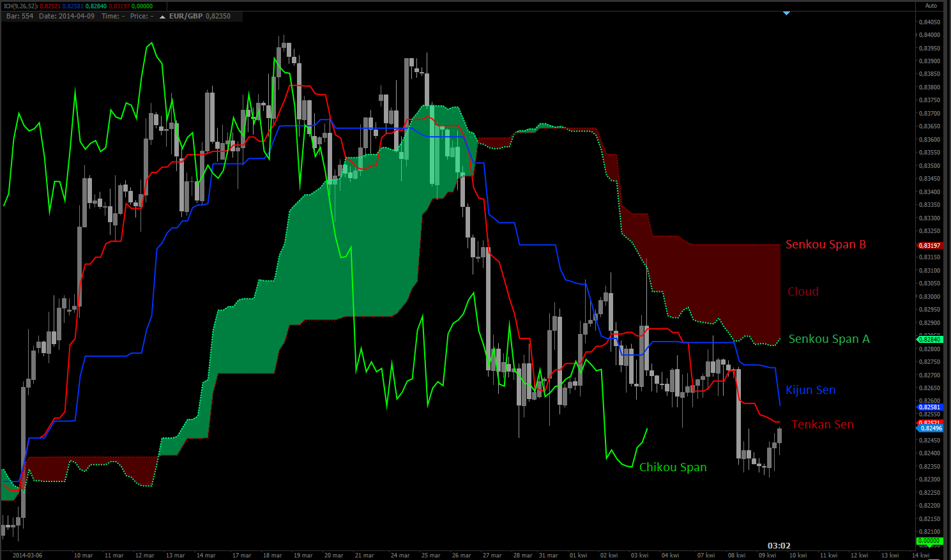The image size is (951, 560).
Task: Click the 03:02 countdown timer
Action: pos(779,545)
